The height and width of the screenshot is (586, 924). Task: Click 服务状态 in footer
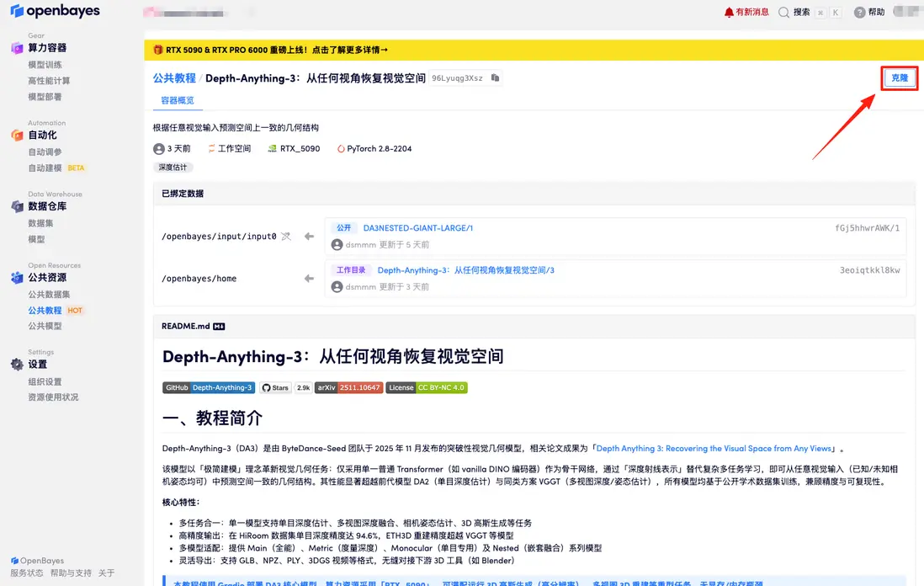tap(27, 573)
